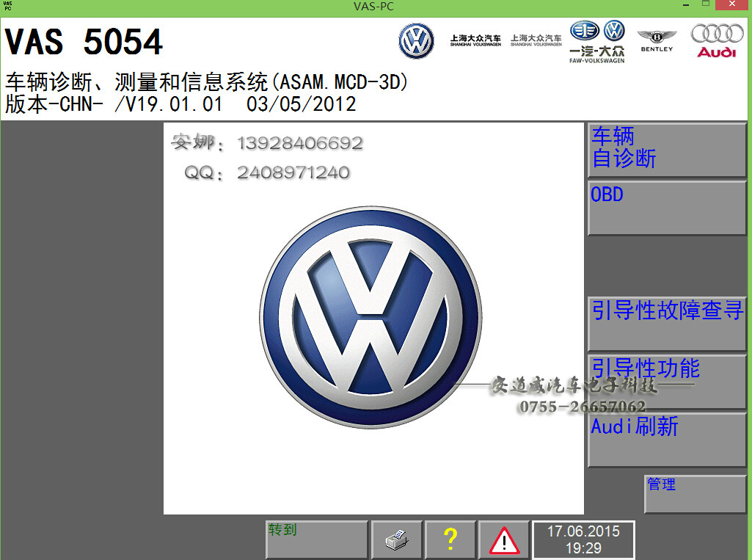Screen dimensions: 752x560
Task: Start 引导性故障查寻 guided fault finding
Action: pos(667,324)
